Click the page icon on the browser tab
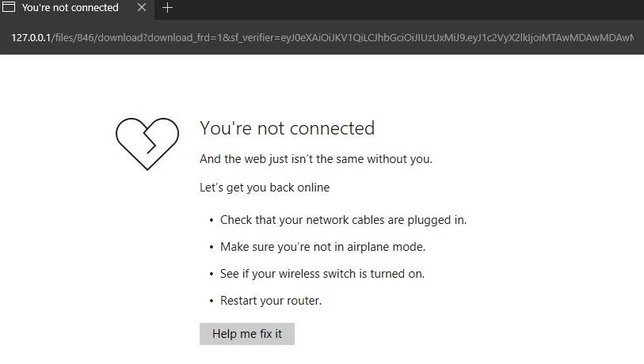Viewport: 644px width, 364px height. click(x=9, y=8)
